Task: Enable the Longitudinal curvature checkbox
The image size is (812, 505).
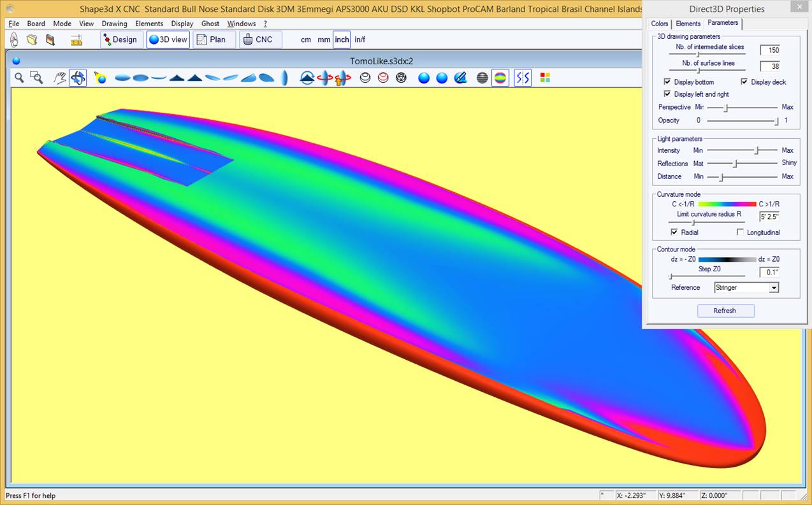Action: [740, 232]
